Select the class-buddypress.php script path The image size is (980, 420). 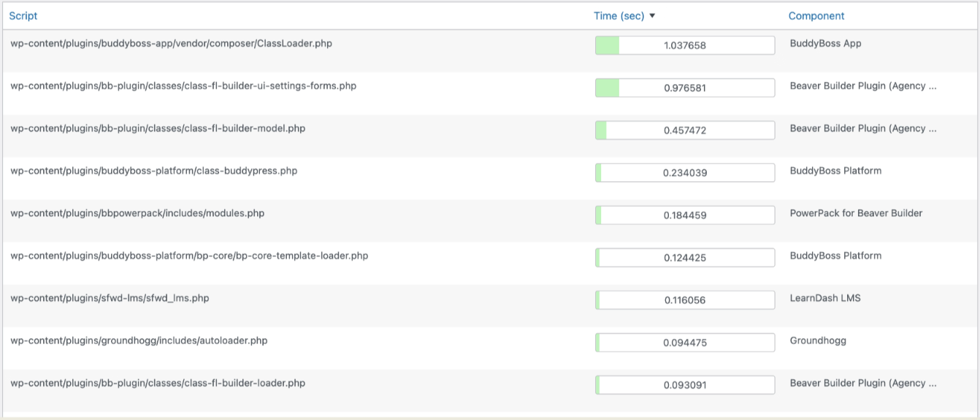point(153,171)
